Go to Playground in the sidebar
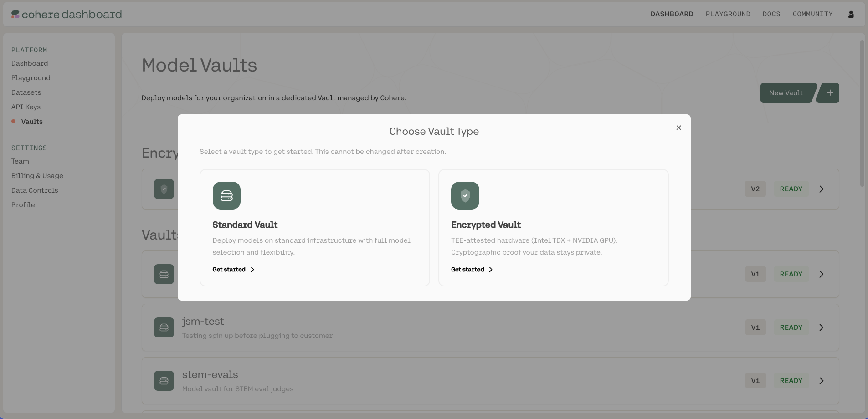Screen dimensions: 868x419 tap(31, 78)
